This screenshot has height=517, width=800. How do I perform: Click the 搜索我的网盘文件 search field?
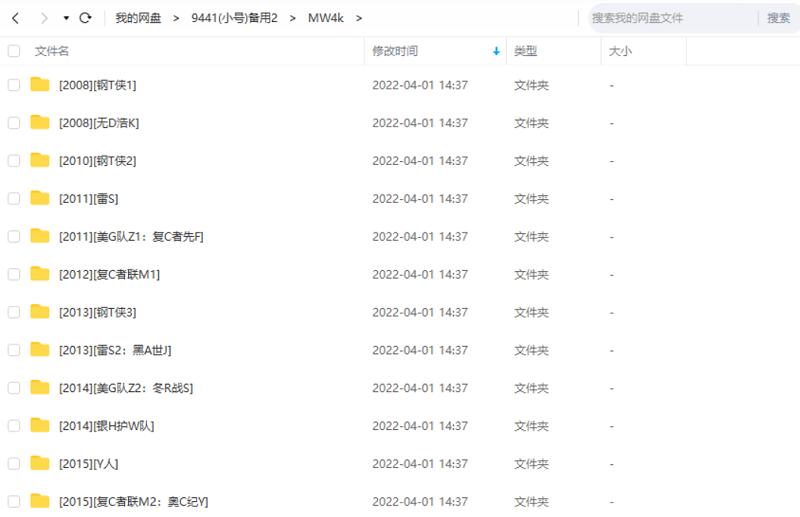670,18
